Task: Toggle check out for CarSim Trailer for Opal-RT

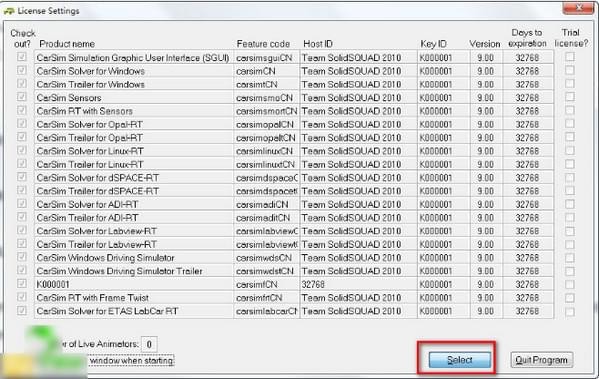Action: (22, 137)
